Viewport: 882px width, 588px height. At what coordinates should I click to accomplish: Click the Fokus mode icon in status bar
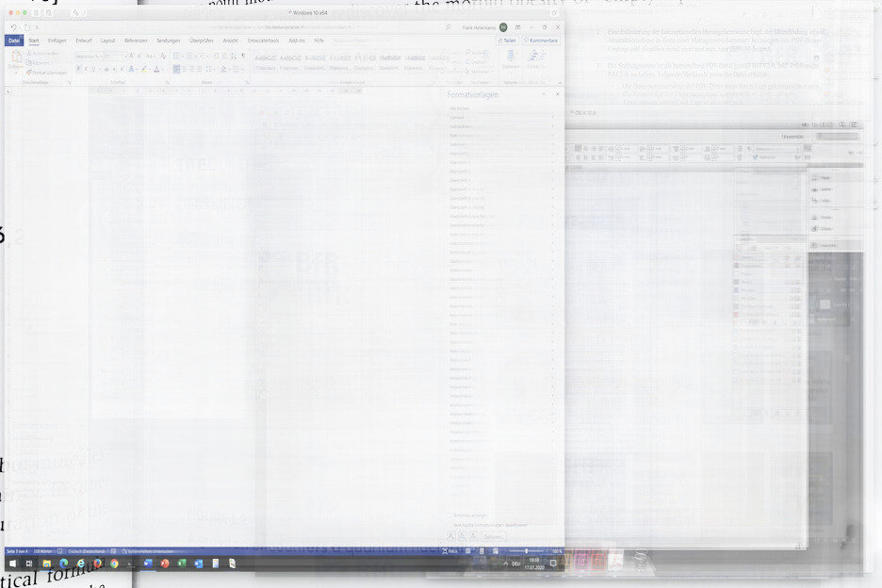tap(449, 551)
